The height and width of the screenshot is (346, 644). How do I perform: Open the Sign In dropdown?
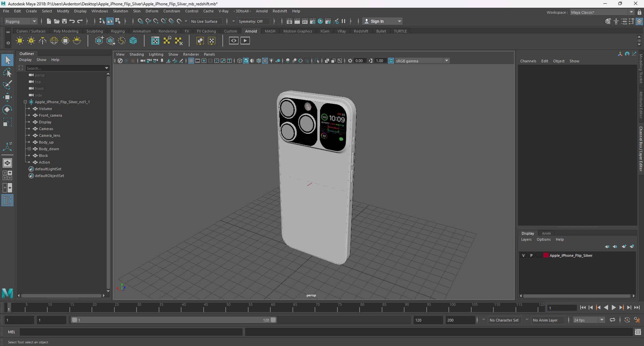[383, 21]
